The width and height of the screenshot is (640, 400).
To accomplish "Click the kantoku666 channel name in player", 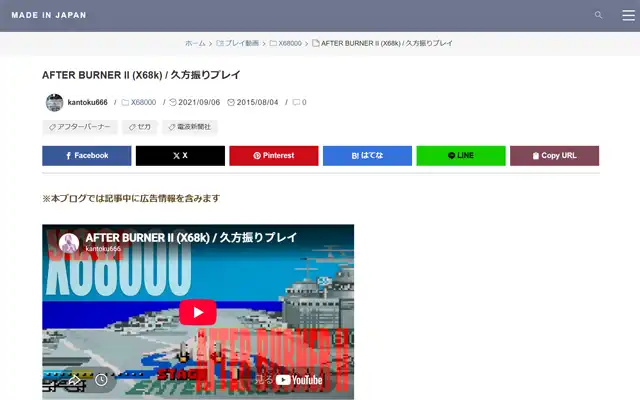I will pyautogui.click(x=103, y=249).
